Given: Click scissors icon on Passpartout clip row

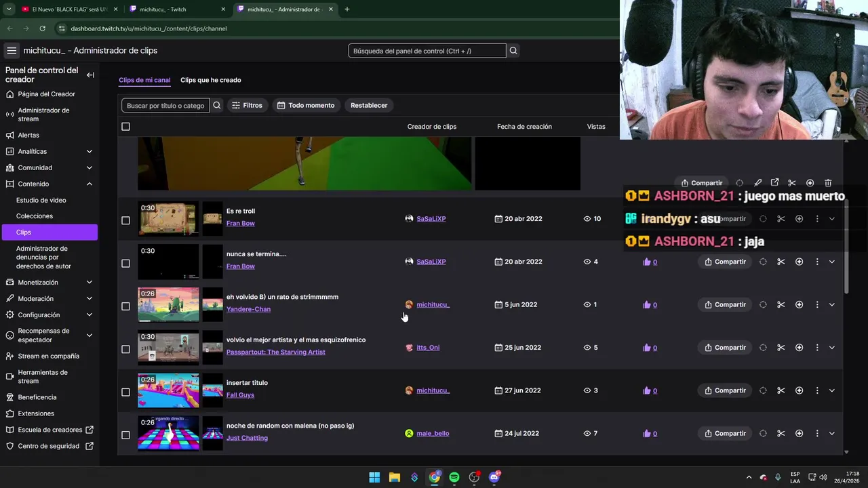Looking at the screenshot, I should (x=781, y=348).
